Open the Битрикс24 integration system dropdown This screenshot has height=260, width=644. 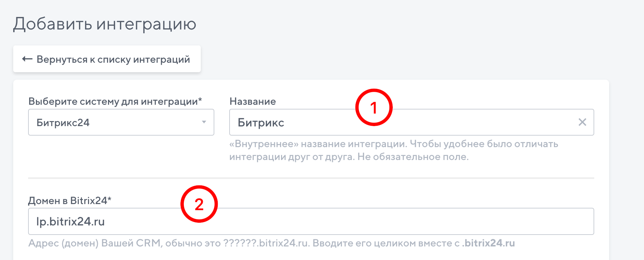[x=121, y=122]
